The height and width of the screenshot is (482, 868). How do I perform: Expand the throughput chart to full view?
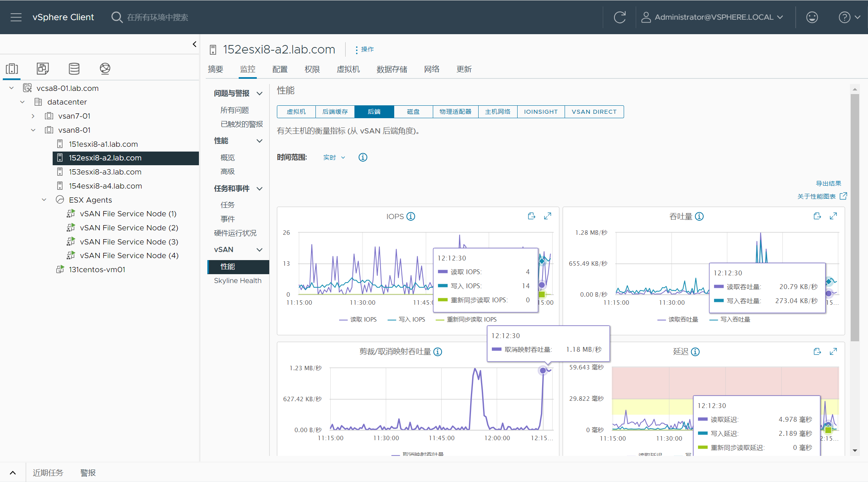pos(833,216)
